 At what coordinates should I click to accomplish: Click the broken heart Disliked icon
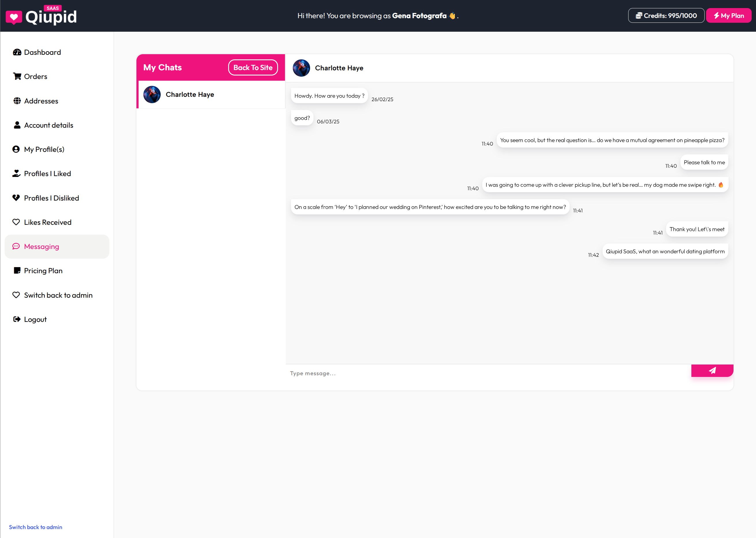pos(16,198)
